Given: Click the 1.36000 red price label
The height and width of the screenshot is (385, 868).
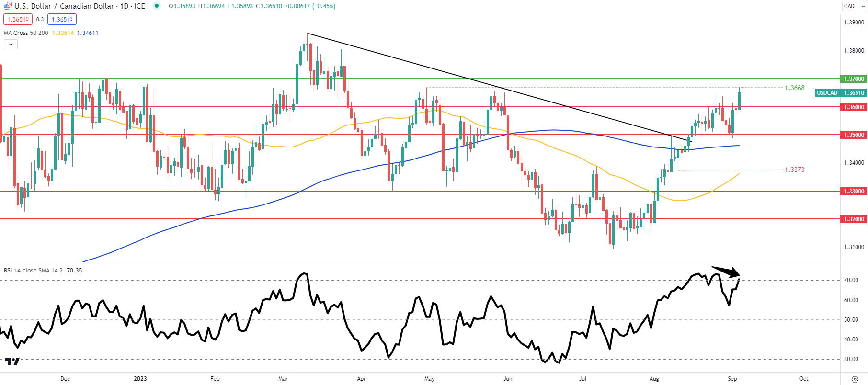Looking at the screenshot, I should click(x=854, y=107).
